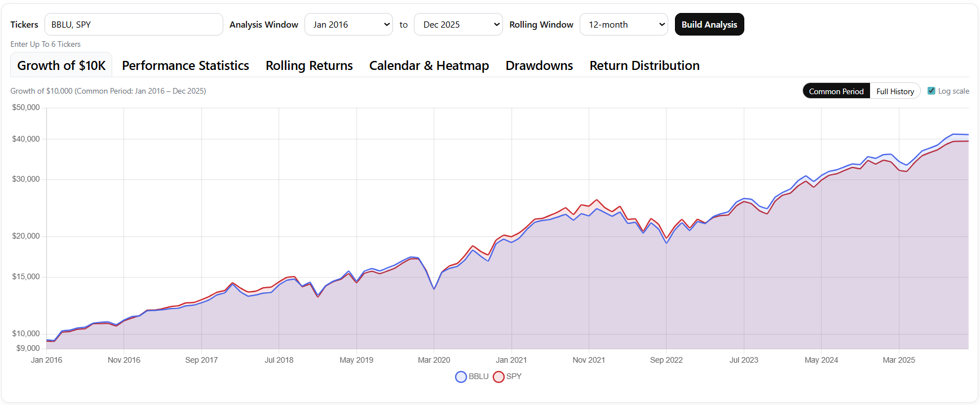Switch to the Performance Statistics tab
Viewport: 980px width, 405px height.
(186, 65)
